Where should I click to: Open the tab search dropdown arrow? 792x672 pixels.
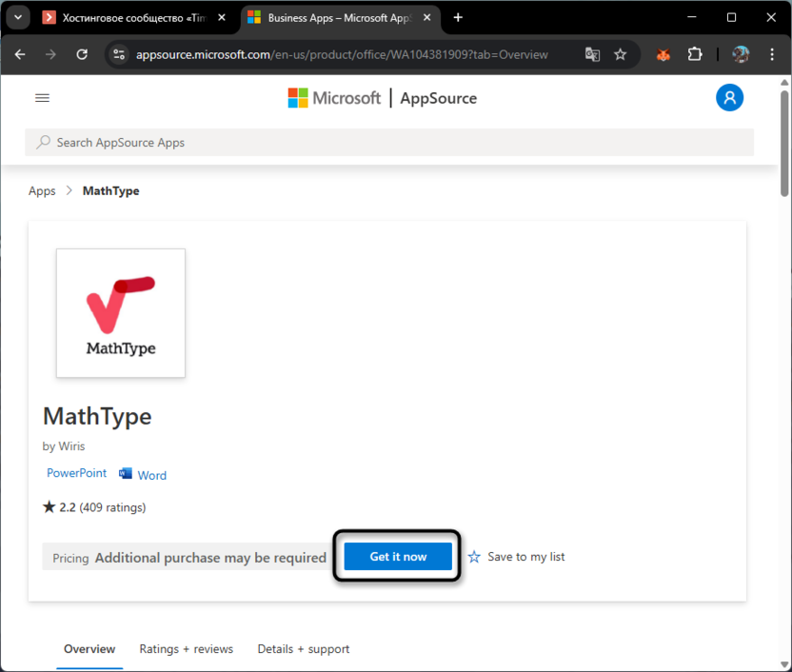pos(18,18)
